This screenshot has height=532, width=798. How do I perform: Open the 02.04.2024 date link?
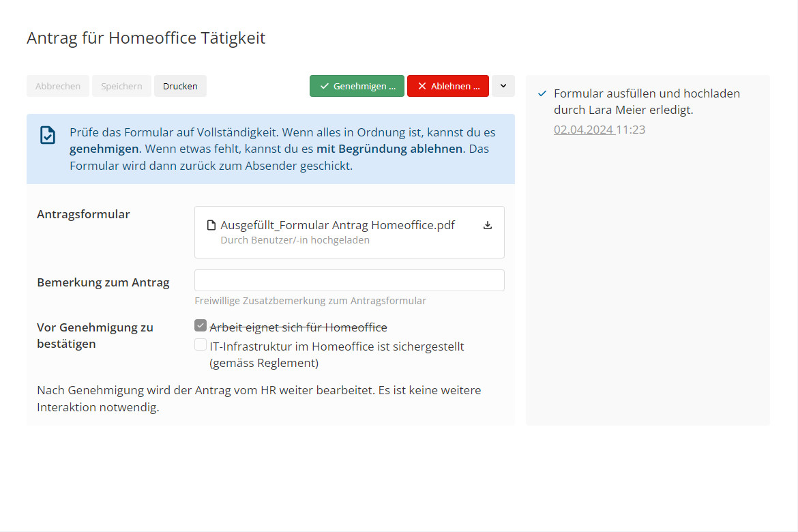[x=584, y=130]
